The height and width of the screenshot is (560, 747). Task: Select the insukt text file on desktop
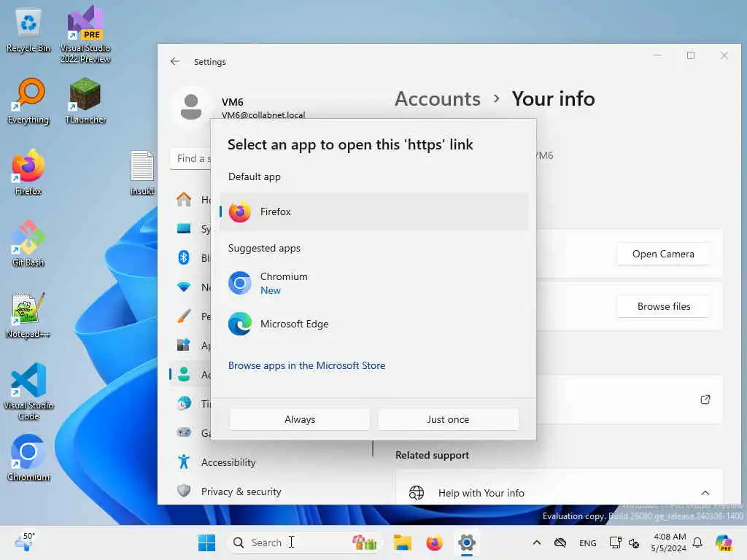click(x=142, y=173)
